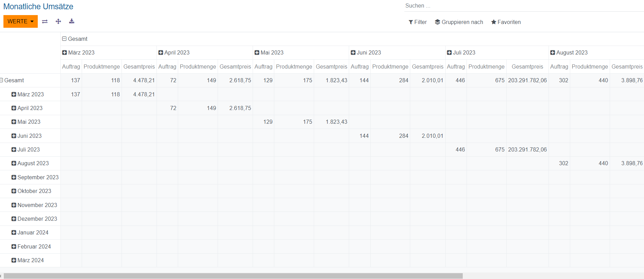Click the Monatliche Umsätze title link
The image size is (644, 279).
point(38,7)
